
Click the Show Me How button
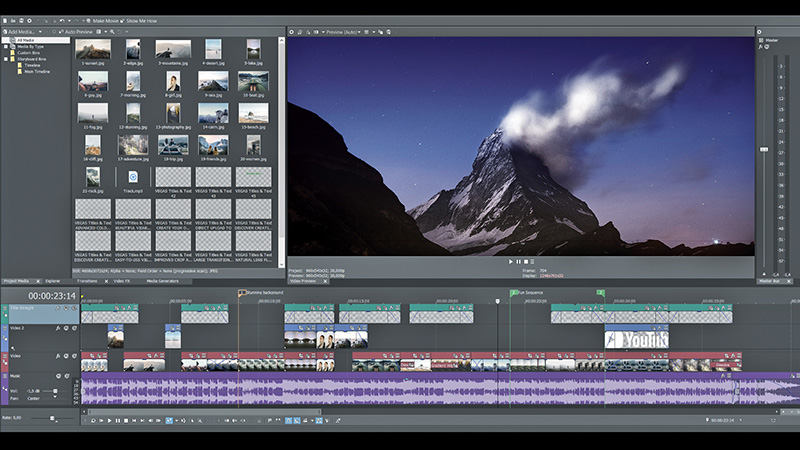pos(140,20)
